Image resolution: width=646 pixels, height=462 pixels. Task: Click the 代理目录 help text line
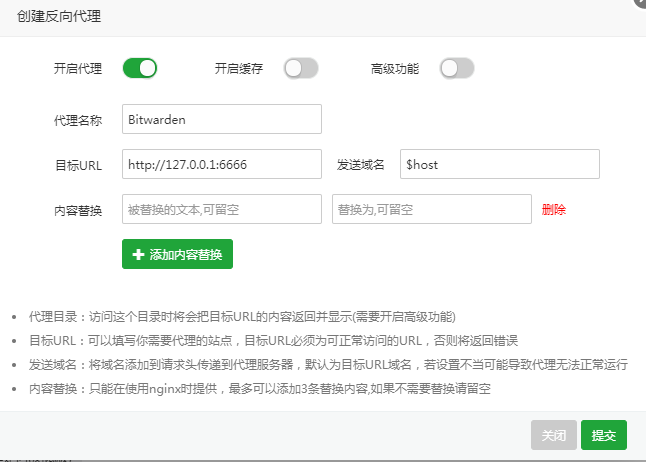[242, 317]
